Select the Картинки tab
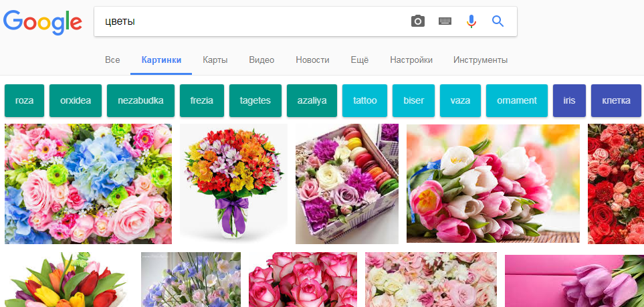644x307 pixels. point(161,60)
